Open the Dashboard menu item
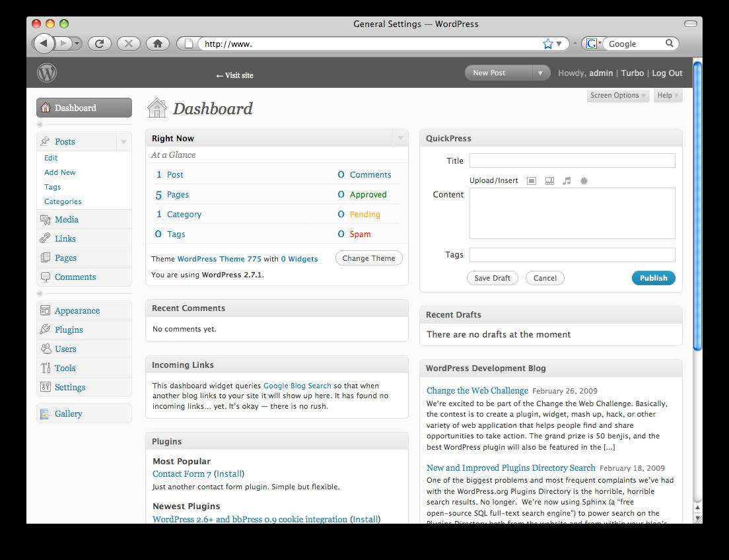 point(84,108)
